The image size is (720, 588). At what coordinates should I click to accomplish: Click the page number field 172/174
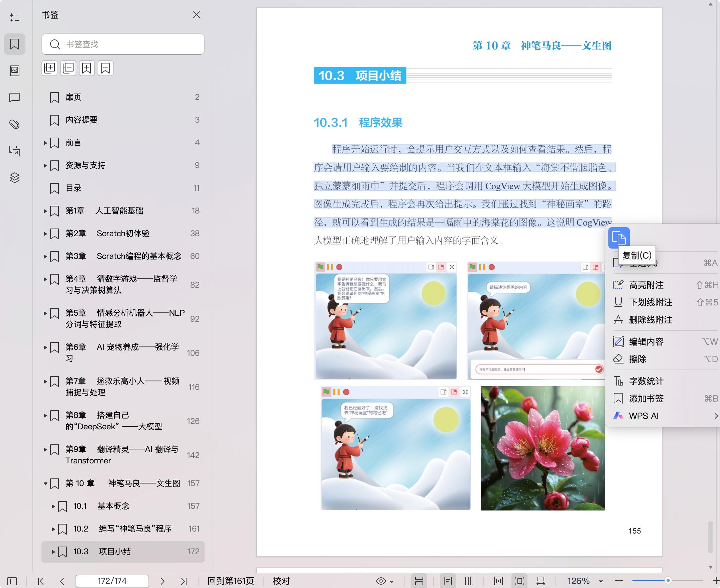[112, 581]
